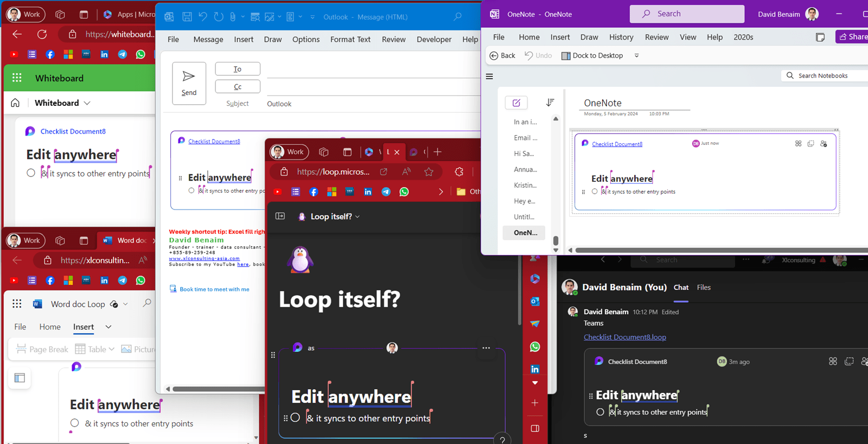Switch to the Files tab in Teams
The width and height of the screenshot is (868, 444).
point(704,287)
